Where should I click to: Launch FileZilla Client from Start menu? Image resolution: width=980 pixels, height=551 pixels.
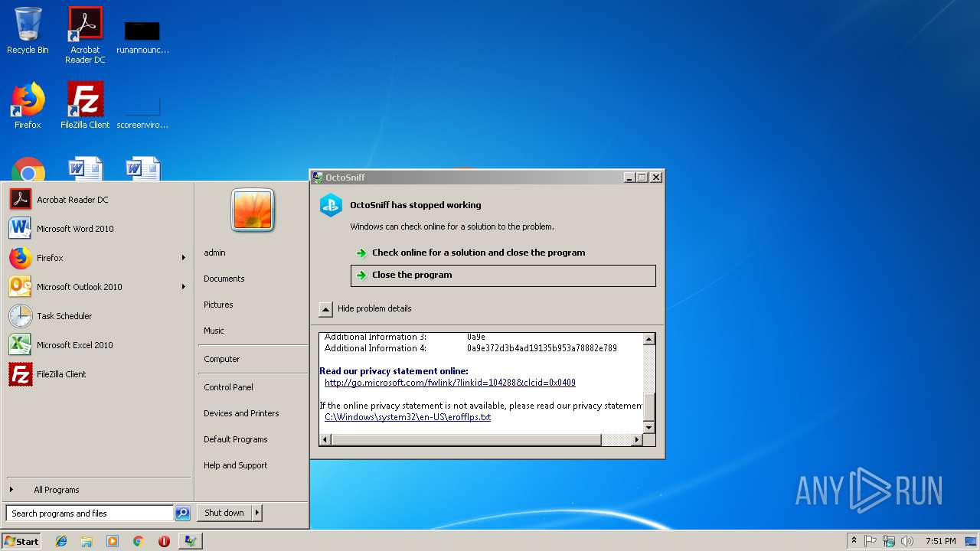pos(97,374)
